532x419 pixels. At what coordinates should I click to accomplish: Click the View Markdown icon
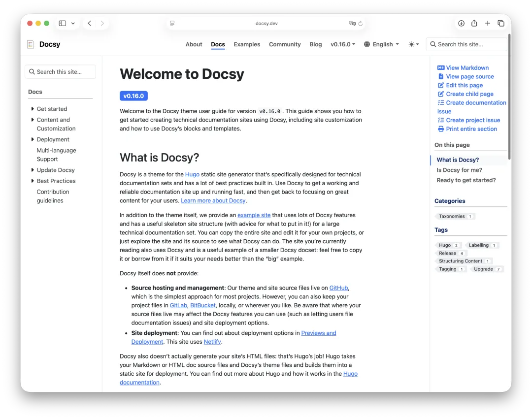pos(441,68)
